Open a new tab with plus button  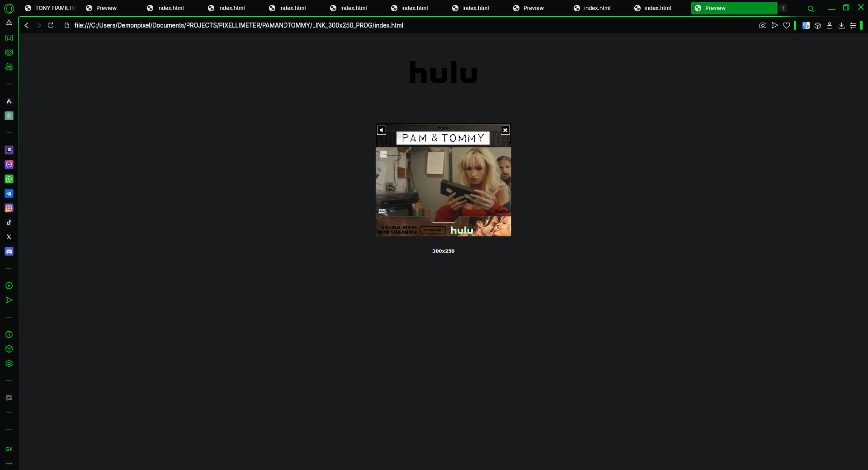[x=783, y=8]
